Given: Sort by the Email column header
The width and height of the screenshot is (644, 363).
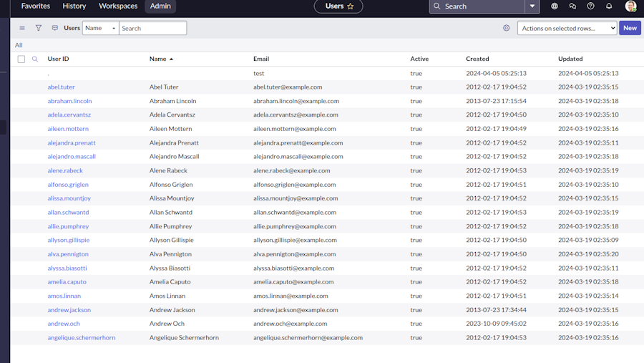Looking at the screenshot, I should coord(261,59).
